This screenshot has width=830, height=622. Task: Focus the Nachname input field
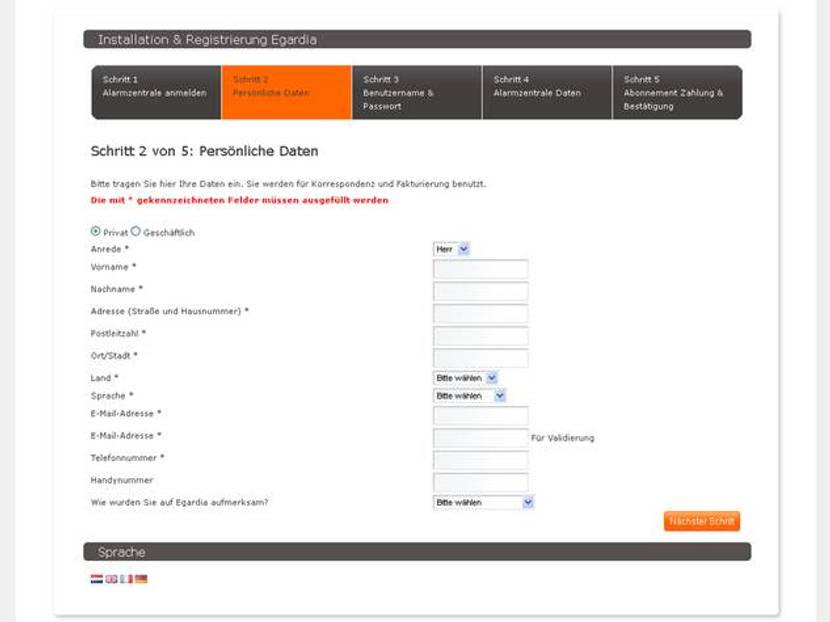pos(481,291)
